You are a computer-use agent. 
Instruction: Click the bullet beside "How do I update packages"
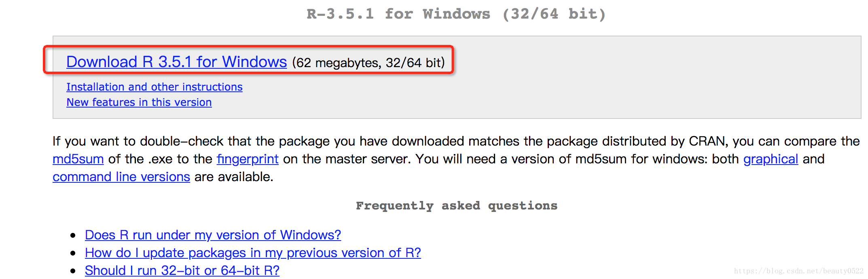point(73,253)
